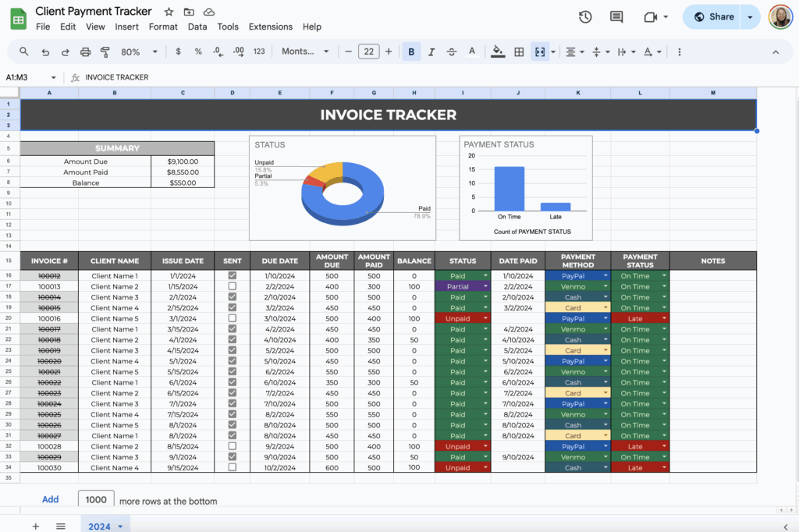Open the 2024 sheet tab menu
The width and height of the screenshot is (799, 532).
click(x=119, y=527)
